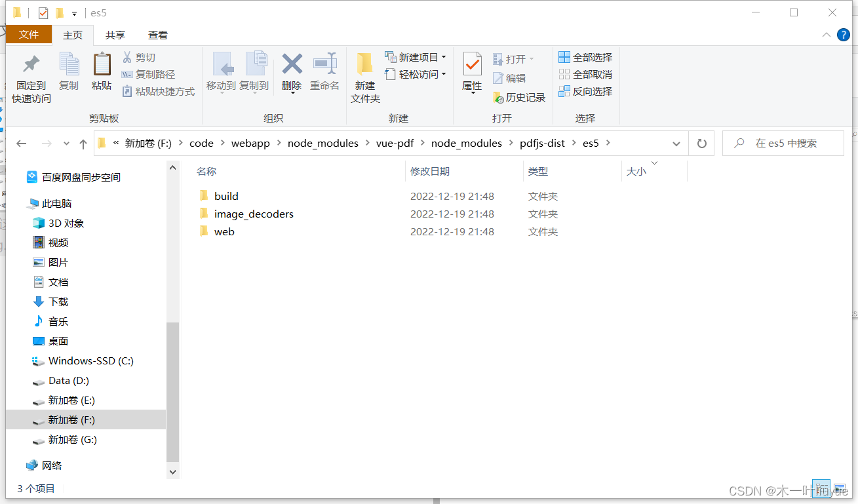Click Edit (编辑) in the ribbon

510,78
